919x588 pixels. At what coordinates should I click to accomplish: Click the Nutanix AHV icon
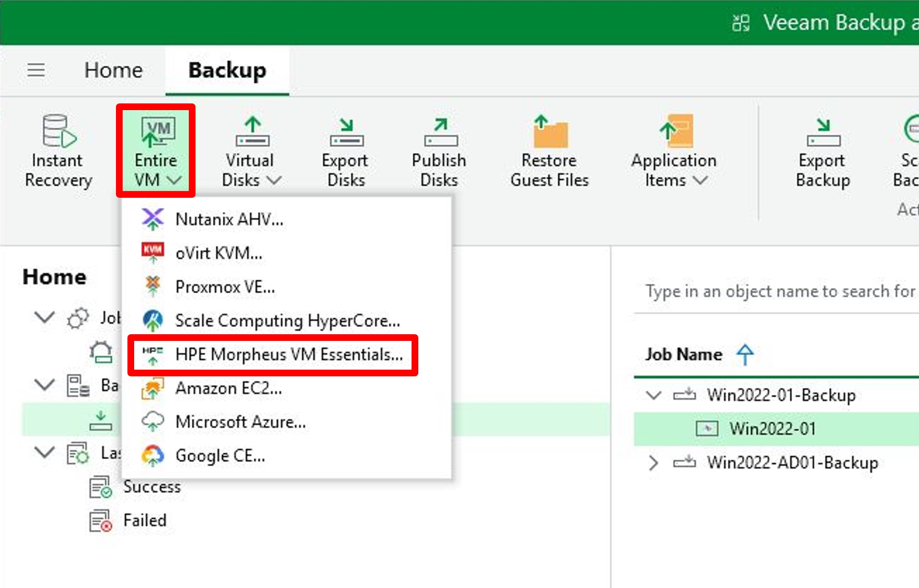pyautogui.click(x=153, y=219)
